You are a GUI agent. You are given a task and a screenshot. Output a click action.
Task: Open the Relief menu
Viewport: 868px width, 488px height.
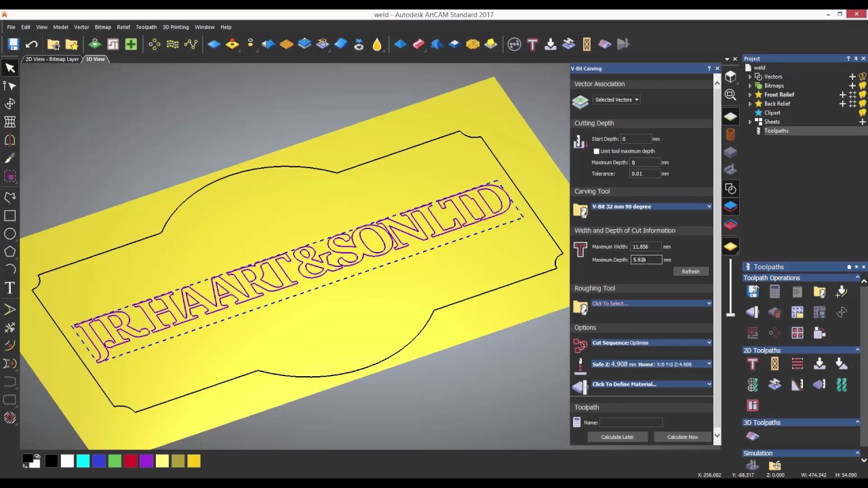point(123,27)
